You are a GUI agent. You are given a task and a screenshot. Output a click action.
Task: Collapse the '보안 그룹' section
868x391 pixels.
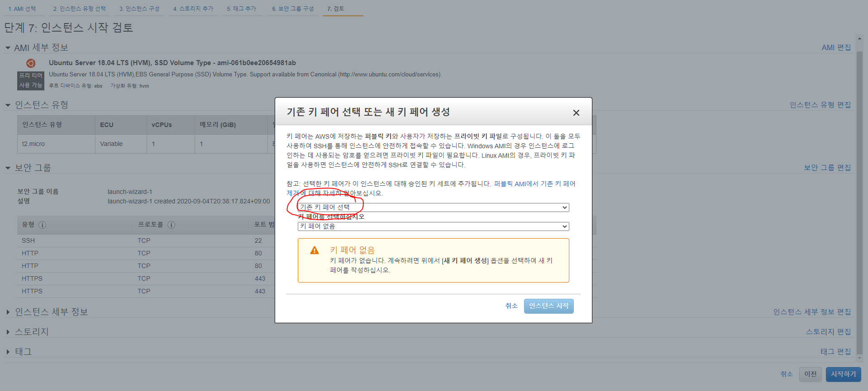(x=8, y=168)
